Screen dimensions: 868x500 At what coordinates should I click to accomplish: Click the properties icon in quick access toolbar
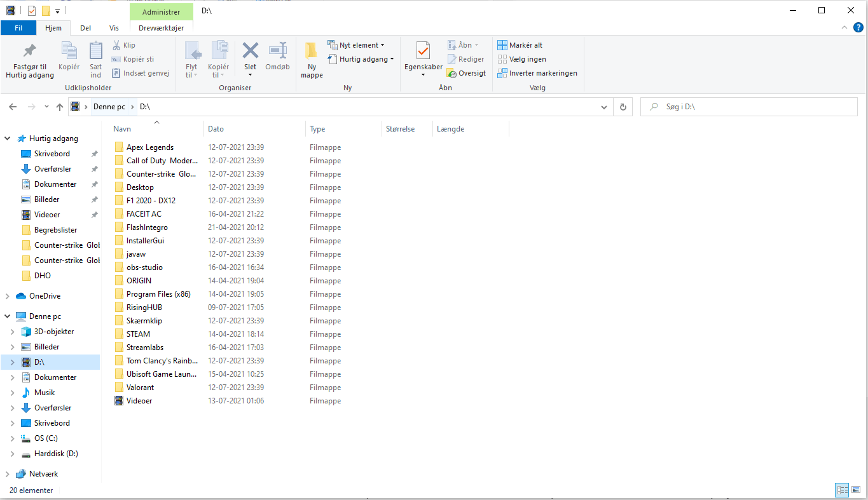[x=32, y=11]
